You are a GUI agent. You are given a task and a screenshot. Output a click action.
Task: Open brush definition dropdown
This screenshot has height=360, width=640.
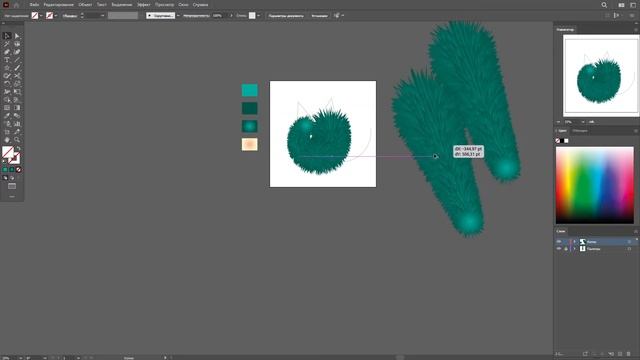(x=178, y=16)
